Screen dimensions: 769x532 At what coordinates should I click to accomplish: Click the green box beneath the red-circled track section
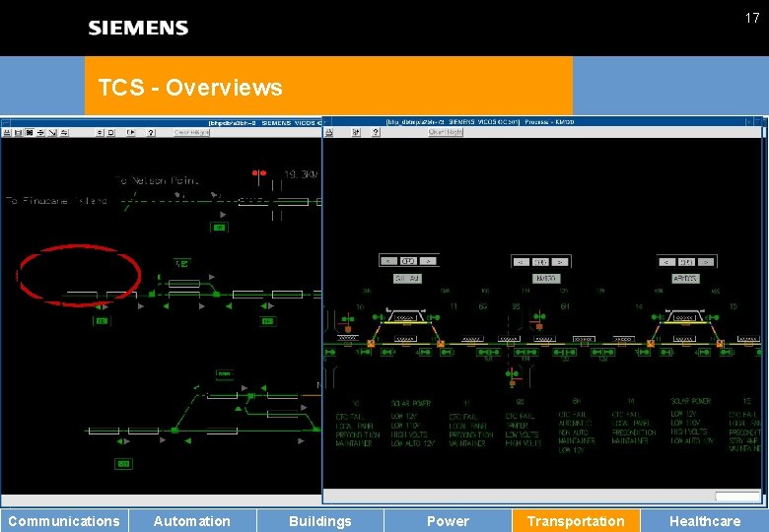tap(102, 321)
